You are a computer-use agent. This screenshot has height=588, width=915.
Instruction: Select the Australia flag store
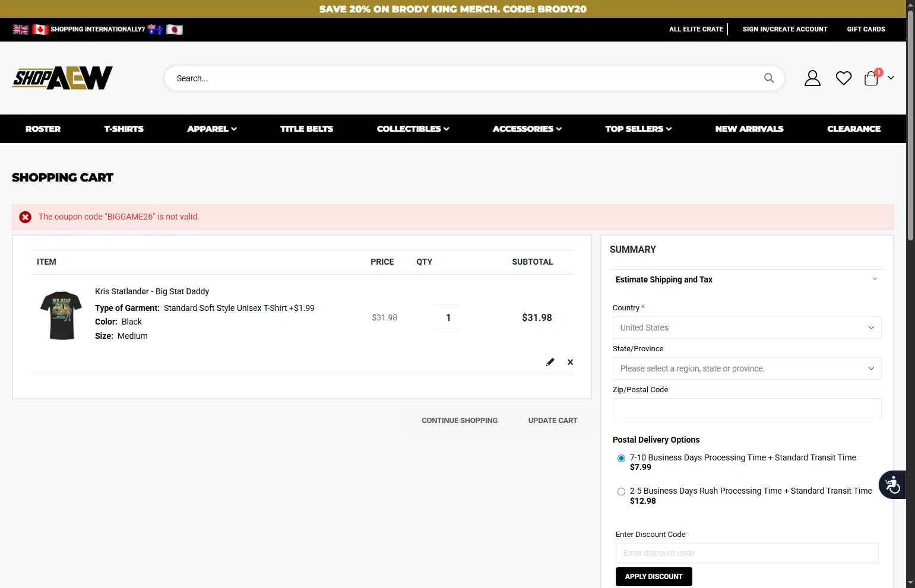click(156, 29)
